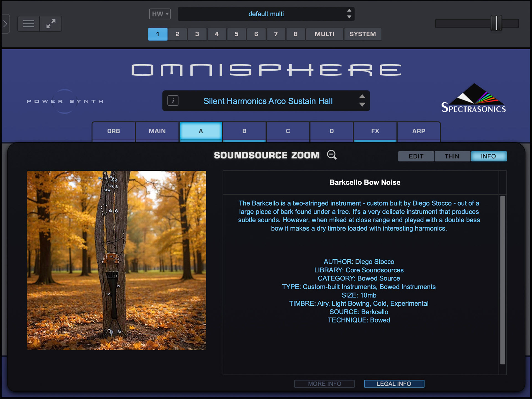Select the MULTI page button
The height and width of the screenshot is (399, 532).
click(x=324, y=34)
